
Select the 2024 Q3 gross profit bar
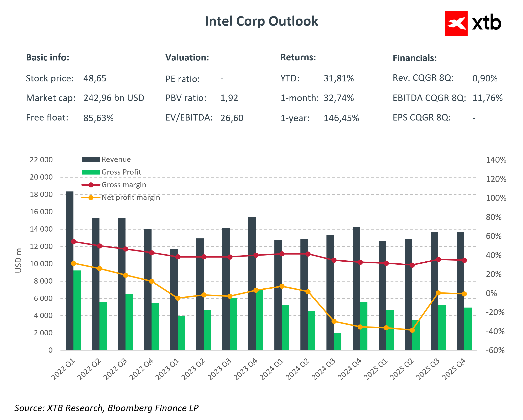pyautogui.click(x=337, y=341)
